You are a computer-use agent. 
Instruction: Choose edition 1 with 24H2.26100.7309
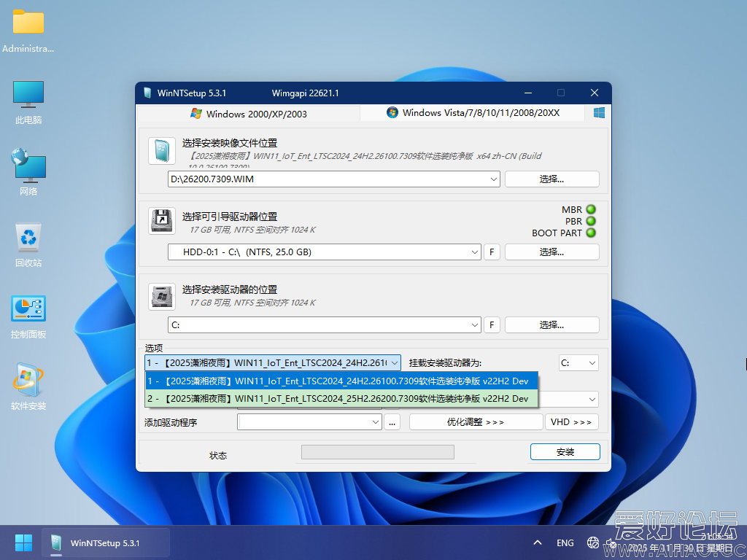pyautogui.click(x=341, y=381)
